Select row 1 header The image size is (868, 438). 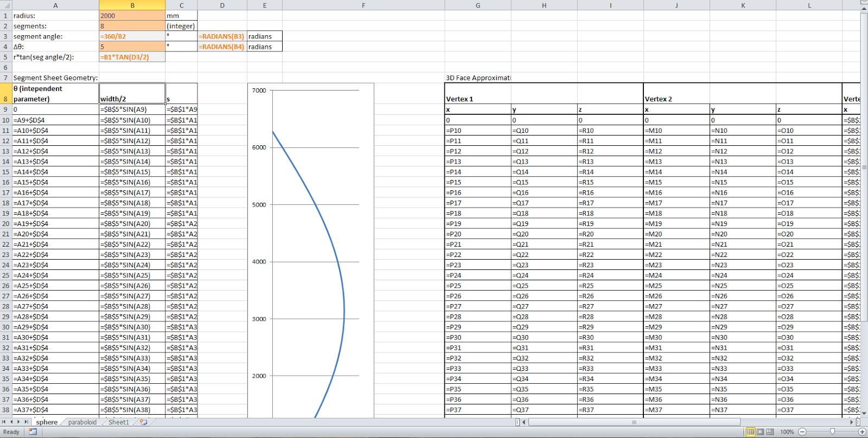5,16
